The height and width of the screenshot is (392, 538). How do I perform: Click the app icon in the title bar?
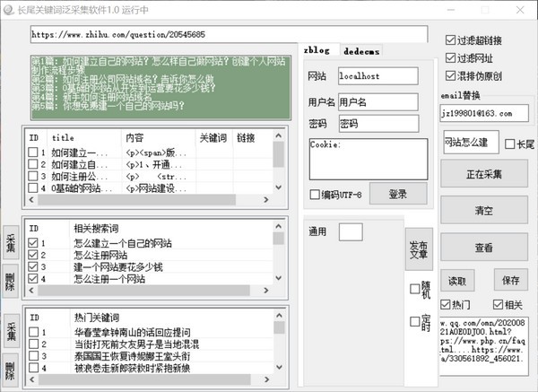tap(9, 9)
